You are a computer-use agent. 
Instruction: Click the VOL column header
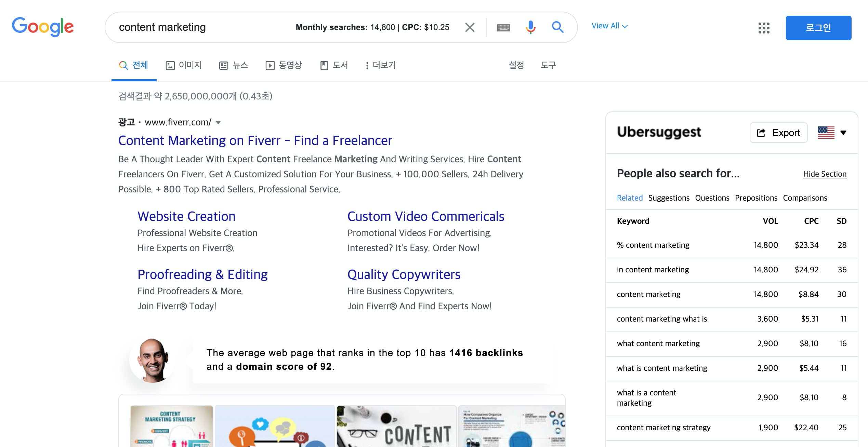(x=771, y=221)
